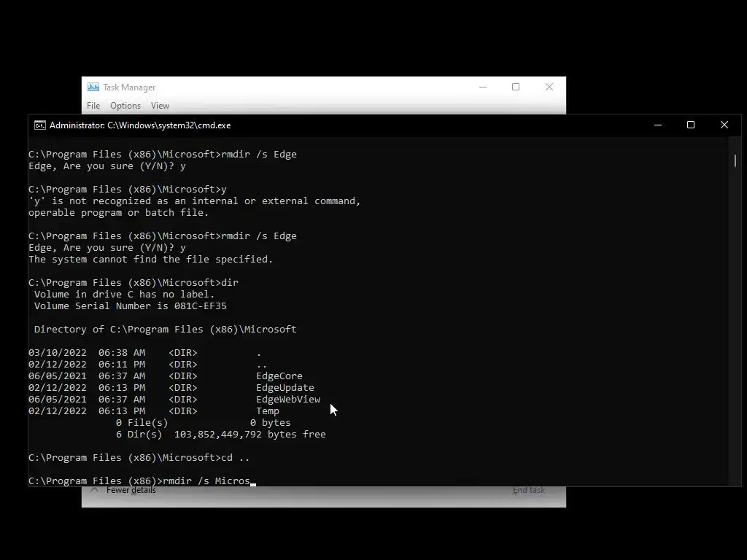Click the Administrator cmd.exe window title text

[x=140, y=125]
